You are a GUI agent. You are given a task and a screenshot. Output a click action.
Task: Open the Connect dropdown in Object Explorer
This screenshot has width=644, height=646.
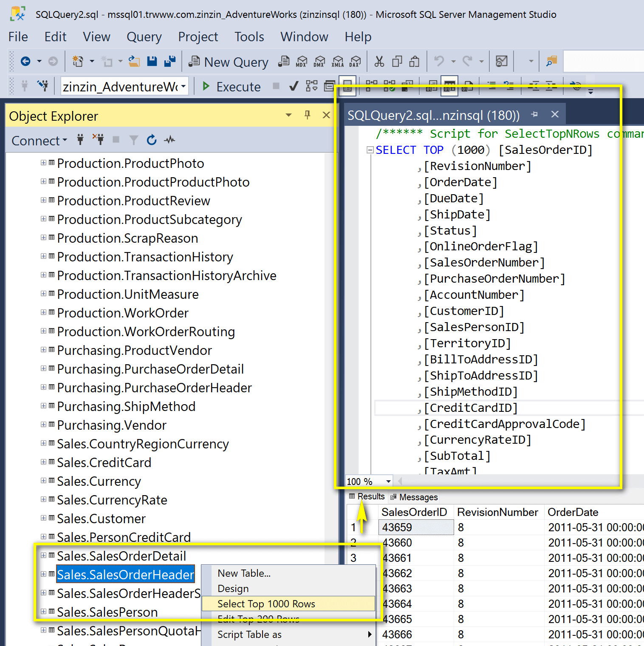click(x=40, y=140)
